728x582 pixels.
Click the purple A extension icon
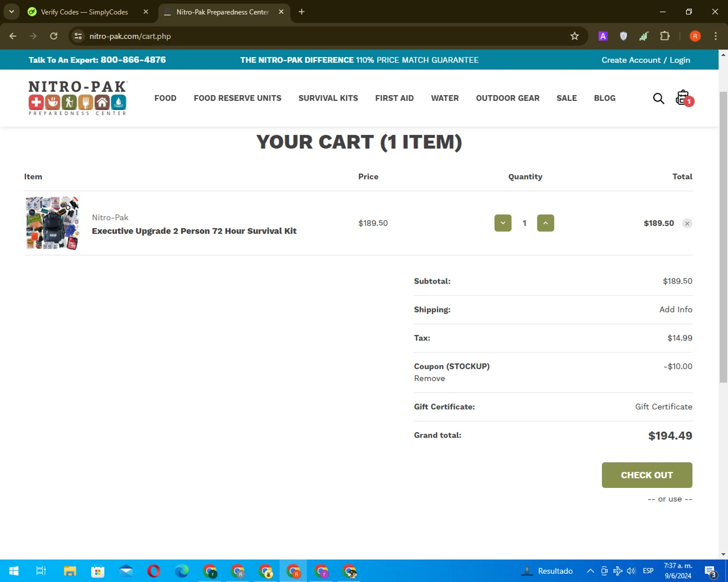tap(603, 36)
